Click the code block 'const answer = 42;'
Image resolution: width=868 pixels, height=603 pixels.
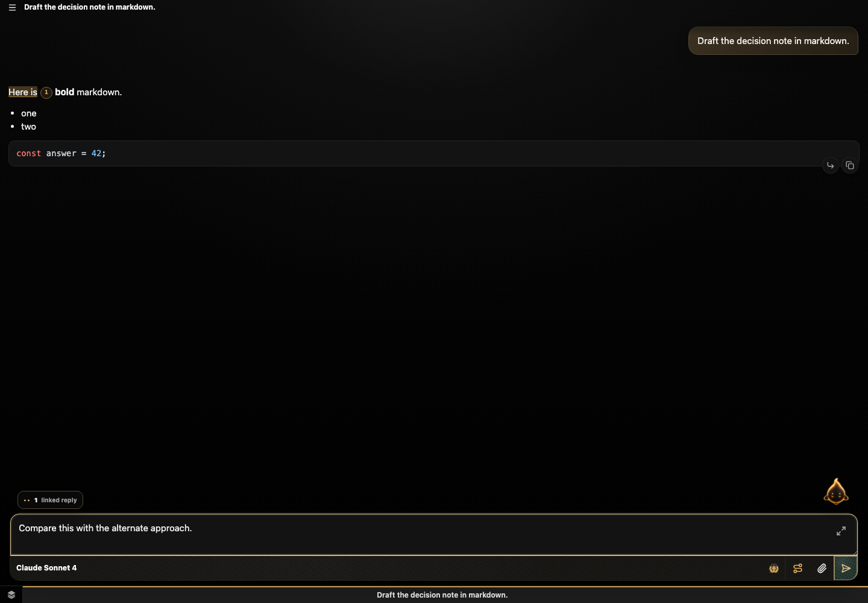click(433, 154)
